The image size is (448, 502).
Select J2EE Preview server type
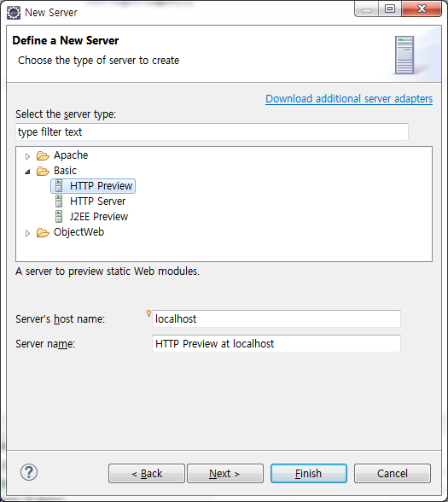click(x=99, y=217)
